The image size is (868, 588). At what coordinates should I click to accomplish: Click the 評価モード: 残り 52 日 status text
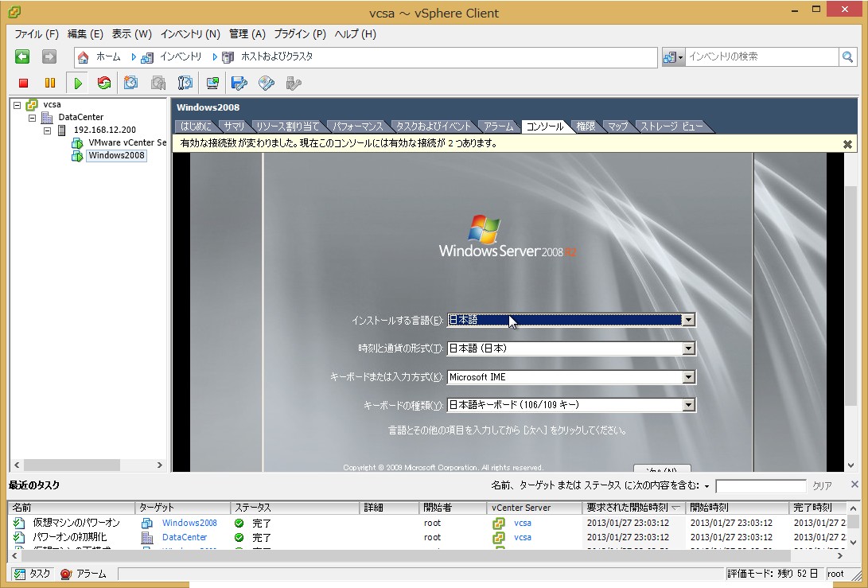pyautogui.click(x=773, y=574)
